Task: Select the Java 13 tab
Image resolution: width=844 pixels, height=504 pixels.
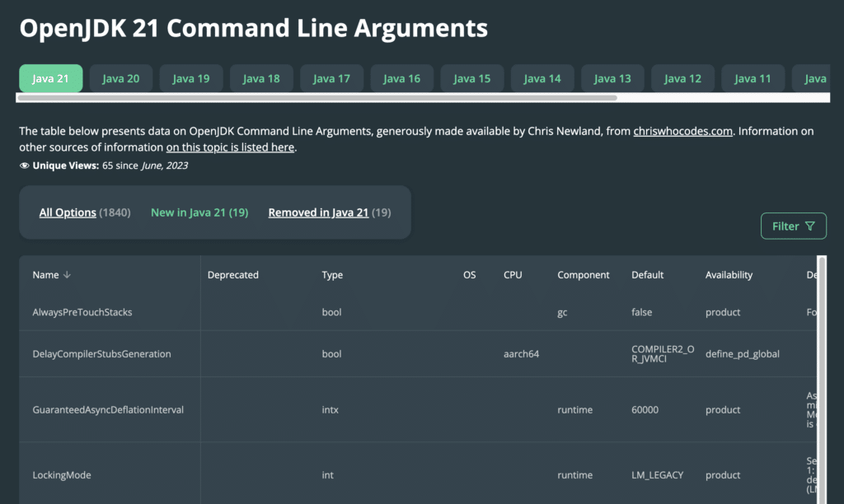Action: 612,78
